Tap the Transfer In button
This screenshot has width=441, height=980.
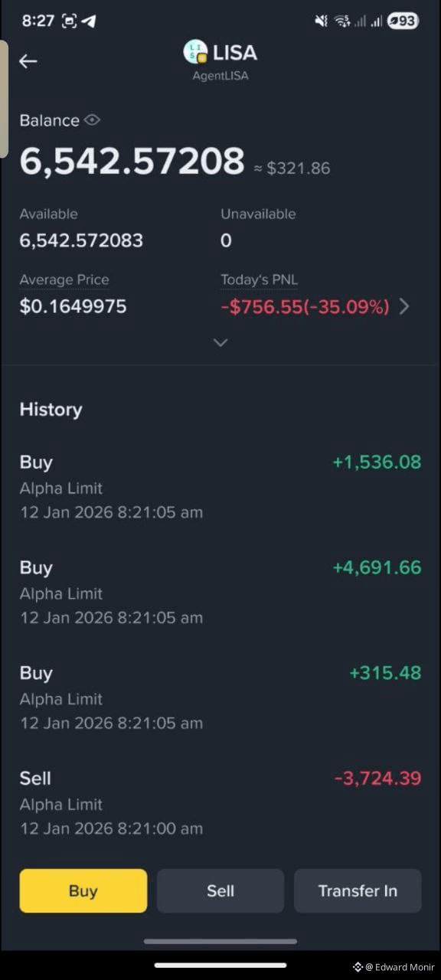pyautogui.click(x=358, y=890)
